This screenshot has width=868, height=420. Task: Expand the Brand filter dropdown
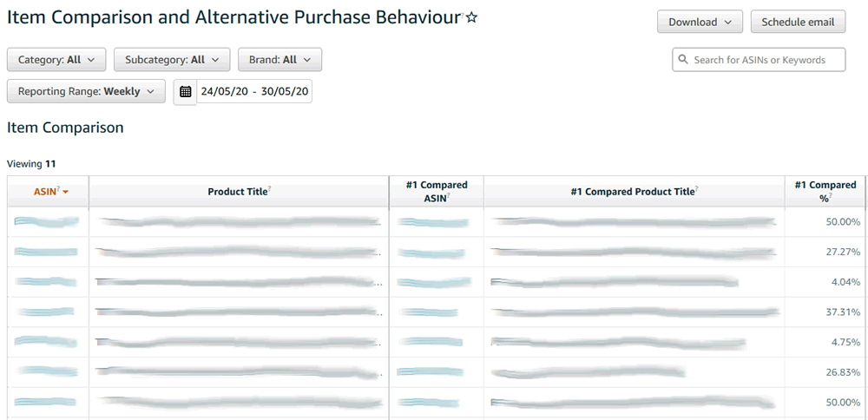point(279,60)
